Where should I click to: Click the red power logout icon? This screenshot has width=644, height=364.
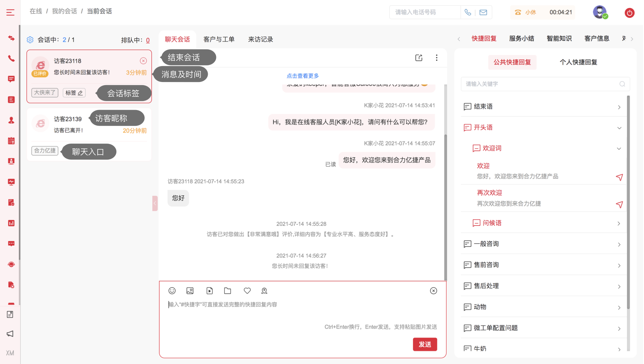click(629, 13)
